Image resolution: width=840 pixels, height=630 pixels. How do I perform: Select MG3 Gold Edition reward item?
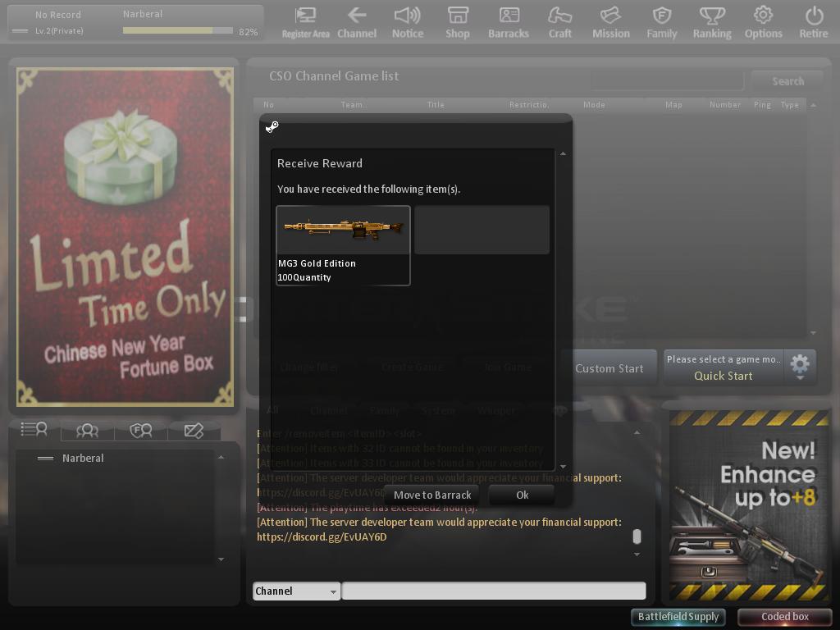click(343, 245)
